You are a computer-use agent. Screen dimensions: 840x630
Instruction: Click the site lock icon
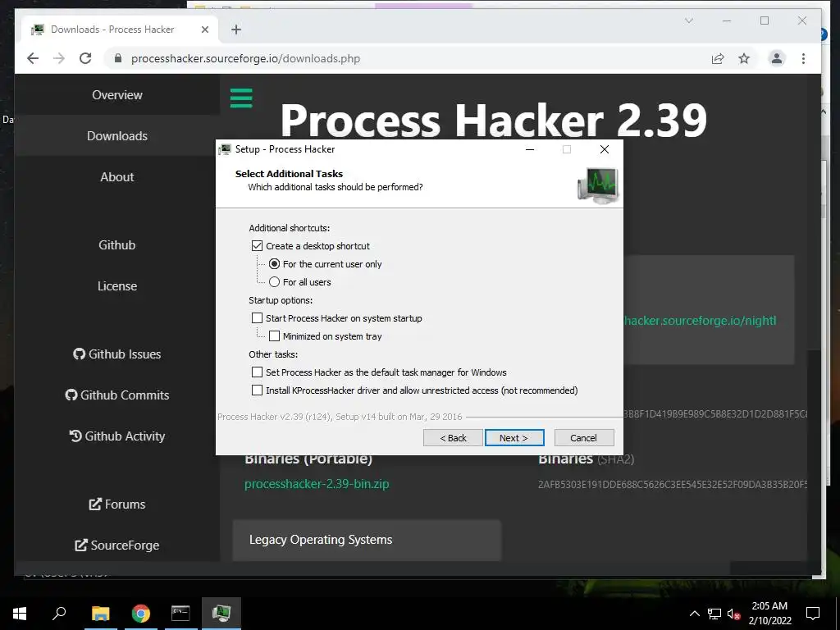click(118, 58)
